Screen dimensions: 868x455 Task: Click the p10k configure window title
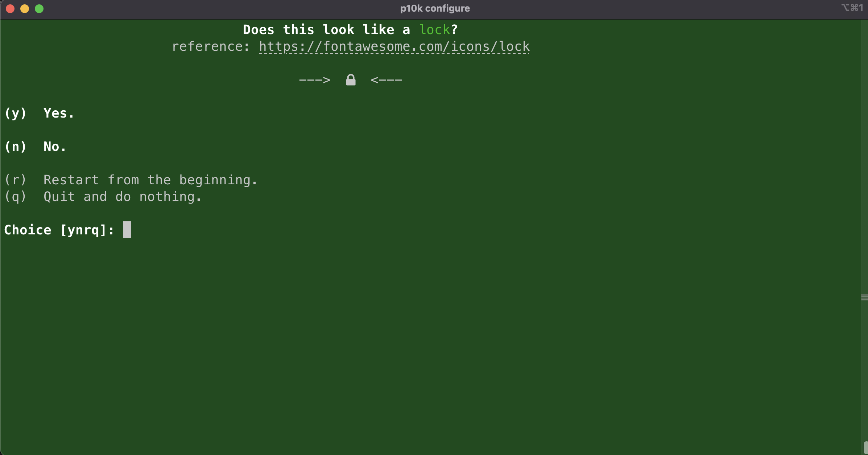[435, 8]
